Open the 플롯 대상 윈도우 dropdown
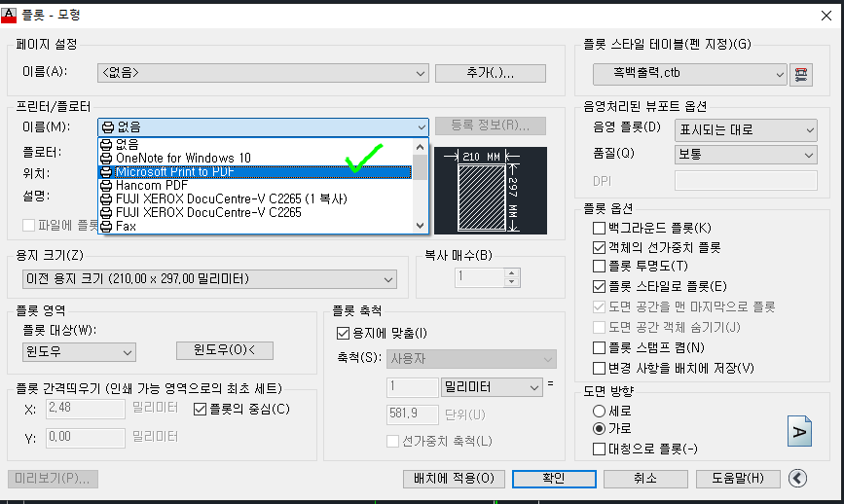Screen dimensions: 844x504 (x=79, y=352)
